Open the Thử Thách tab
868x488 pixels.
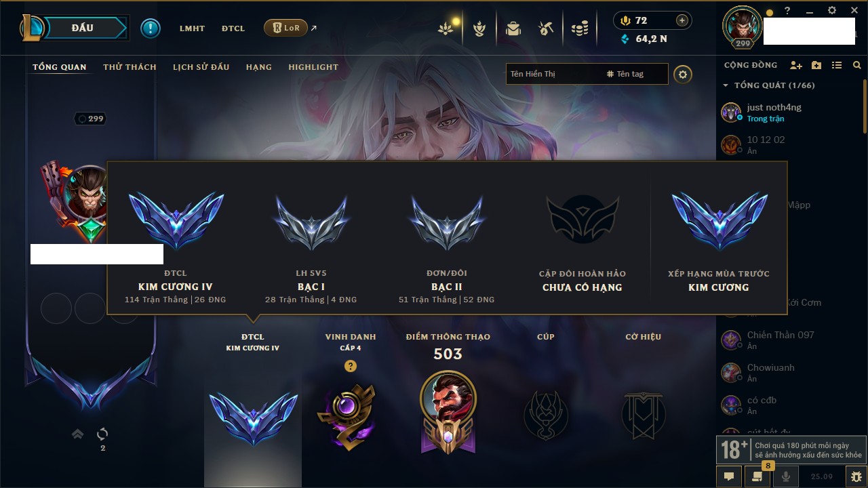click(130, 67)
